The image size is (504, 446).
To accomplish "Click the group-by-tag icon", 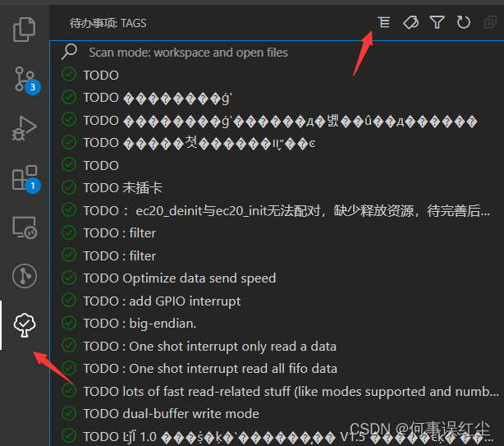I will pos(410,22).
